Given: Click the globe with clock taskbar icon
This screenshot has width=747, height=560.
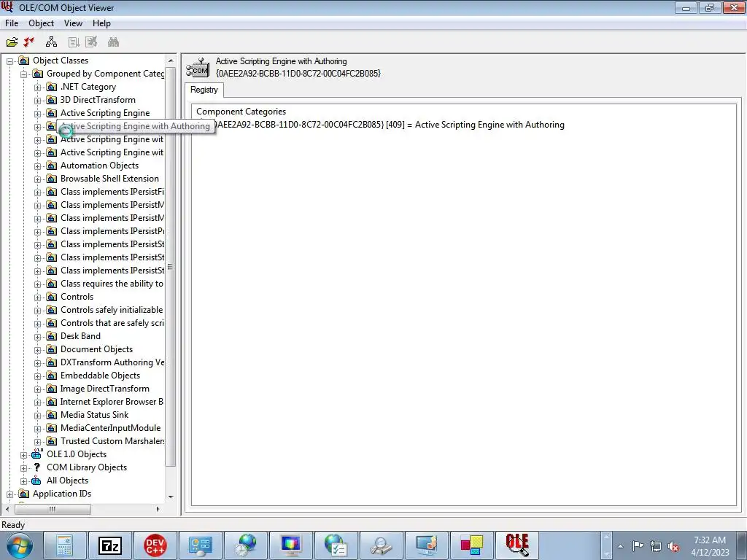Looking at the screenshot, I should 246,545.
